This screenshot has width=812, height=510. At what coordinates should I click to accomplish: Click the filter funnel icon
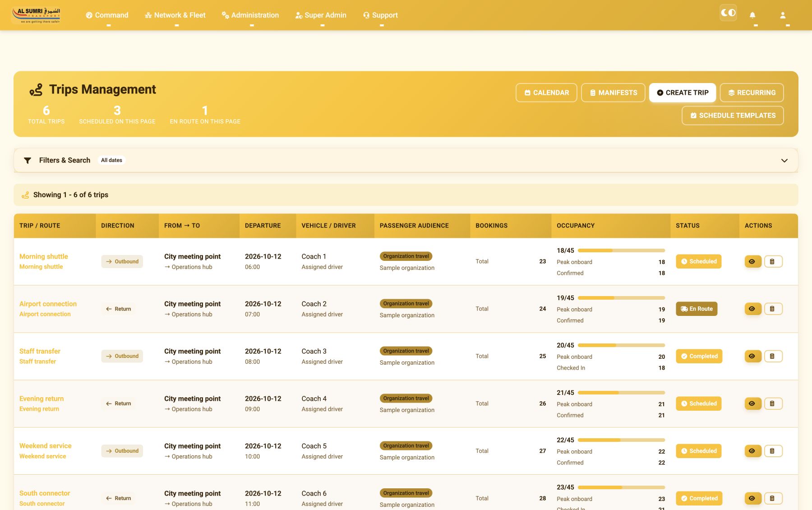tap(28, 160)
